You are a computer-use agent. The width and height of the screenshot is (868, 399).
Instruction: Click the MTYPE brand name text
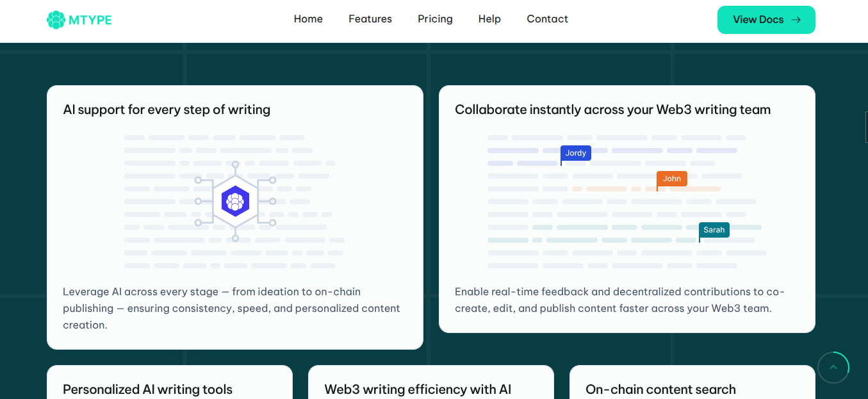coord(90,20)
